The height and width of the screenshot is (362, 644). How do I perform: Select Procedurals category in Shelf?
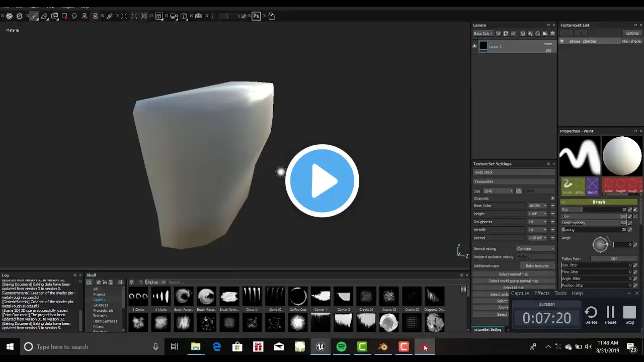pyautogui.click(x=103, y=311)
